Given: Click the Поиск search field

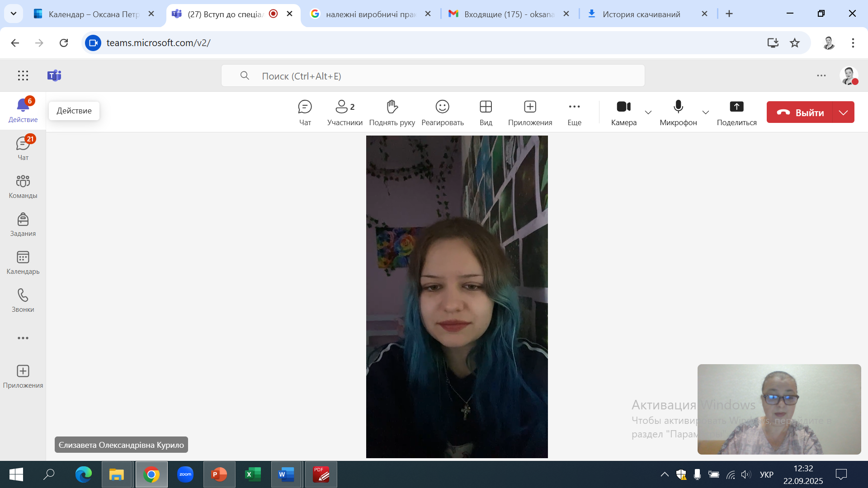Looking at the screenshot, I should click(x=433, y=76).
